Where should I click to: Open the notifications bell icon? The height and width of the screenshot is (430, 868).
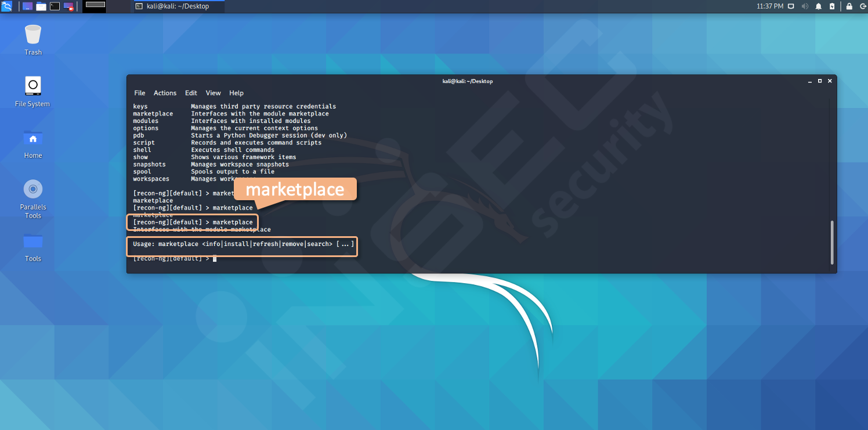(x=819, y=6)
